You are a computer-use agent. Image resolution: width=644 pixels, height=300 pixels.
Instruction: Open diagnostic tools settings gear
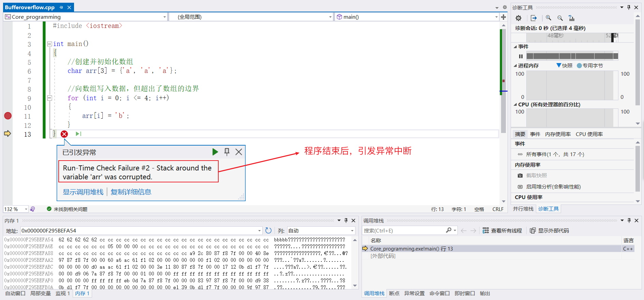pos(518,18)
